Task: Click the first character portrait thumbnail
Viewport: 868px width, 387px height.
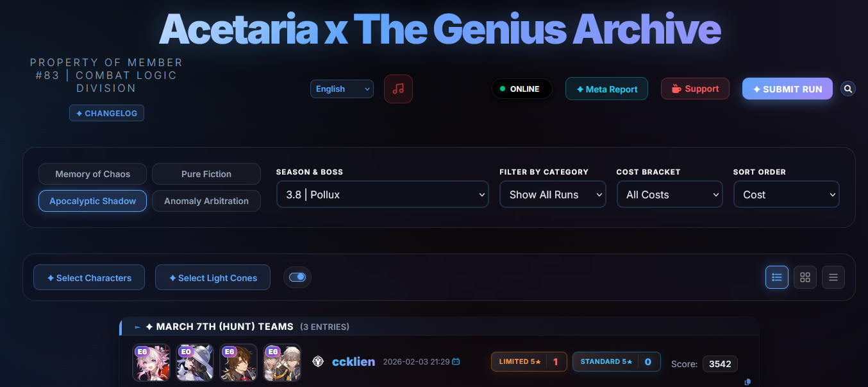Action: [151, 363]
